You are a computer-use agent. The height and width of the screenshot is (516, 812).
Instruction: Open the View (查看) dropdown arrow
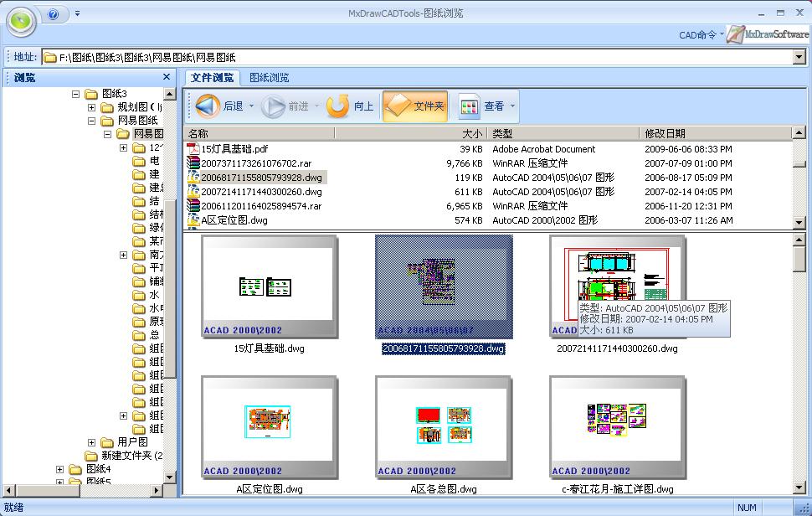pyautogui.click(x=513, y=106)
